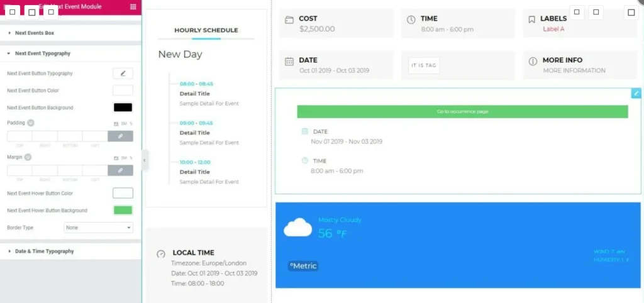
Task: Click the Time: 08:00 - 18:00 line
Action: [x=197, y=284]
